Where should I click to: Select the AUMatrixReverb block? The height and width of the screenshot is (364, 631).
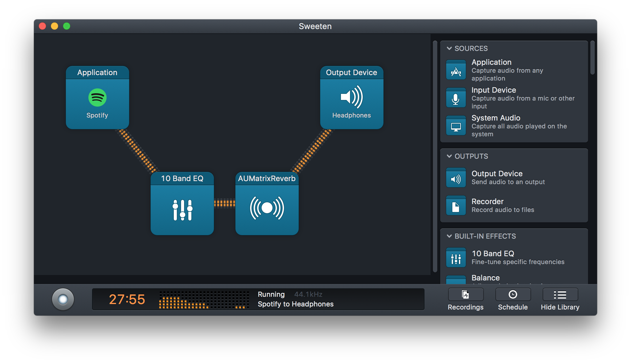click(267, 204)
